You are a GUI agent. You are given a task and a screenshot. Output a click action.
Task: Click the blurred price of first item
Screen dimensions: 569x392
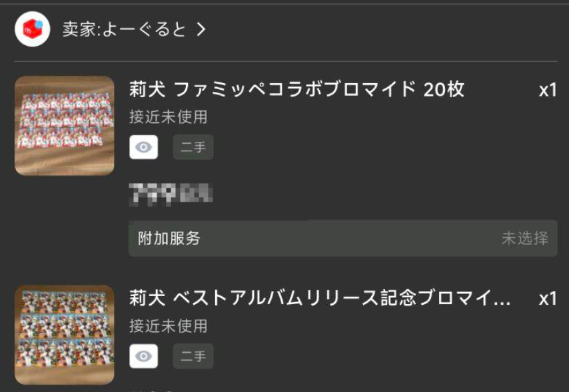pyautogui.click(x=171, y=194)
